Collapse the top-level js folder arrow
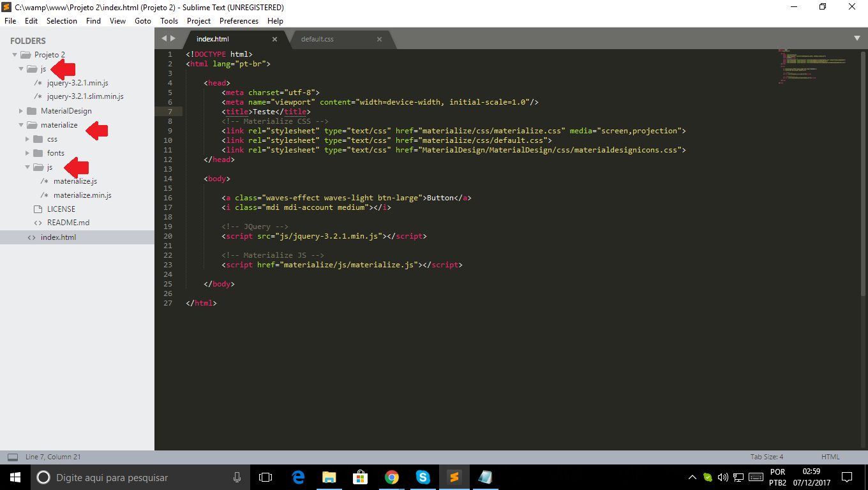Image resolution: width=868 pixels, height=490 pixels. point(20,69)
